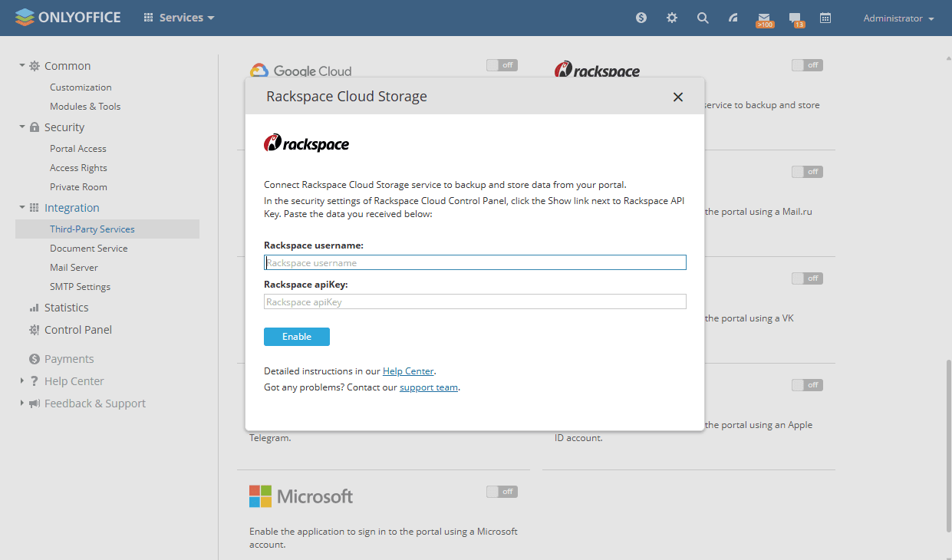Click the Help Center question mark icon

click(x=35, y=381)
